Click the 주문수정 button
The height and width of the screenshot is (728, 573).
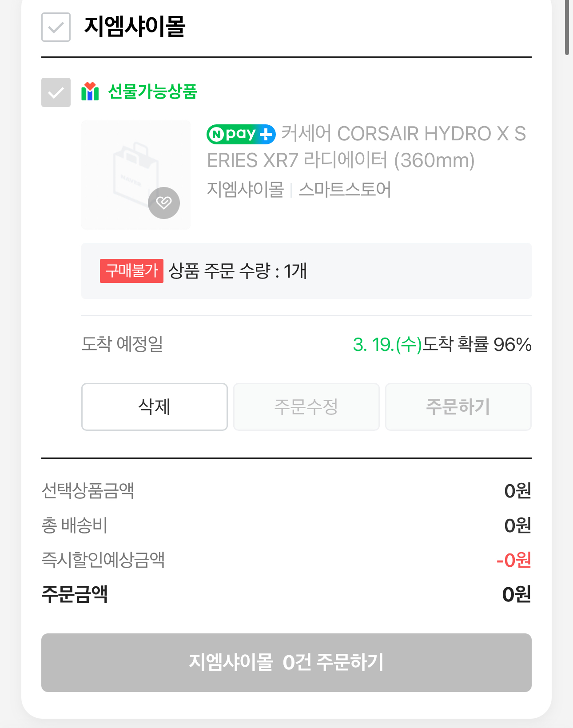click(x=306, y=407)
